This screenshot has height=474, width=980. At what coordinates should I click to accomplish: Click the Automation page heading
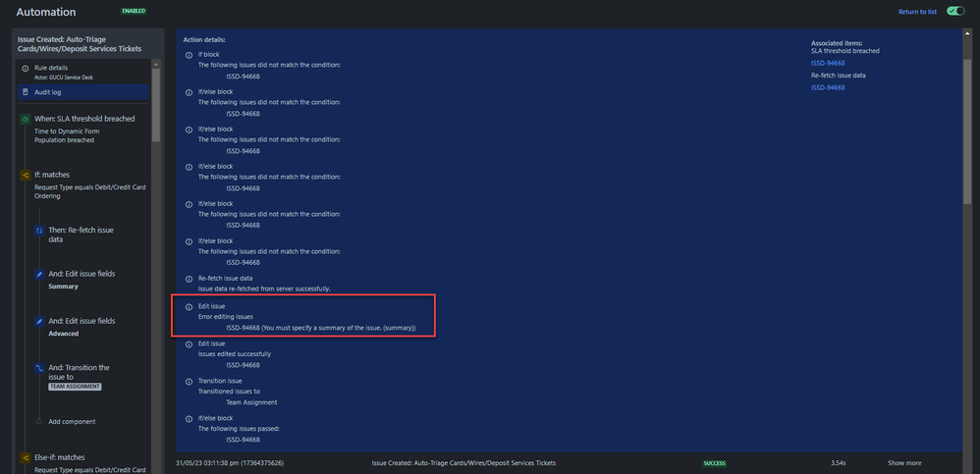(46, 12)
